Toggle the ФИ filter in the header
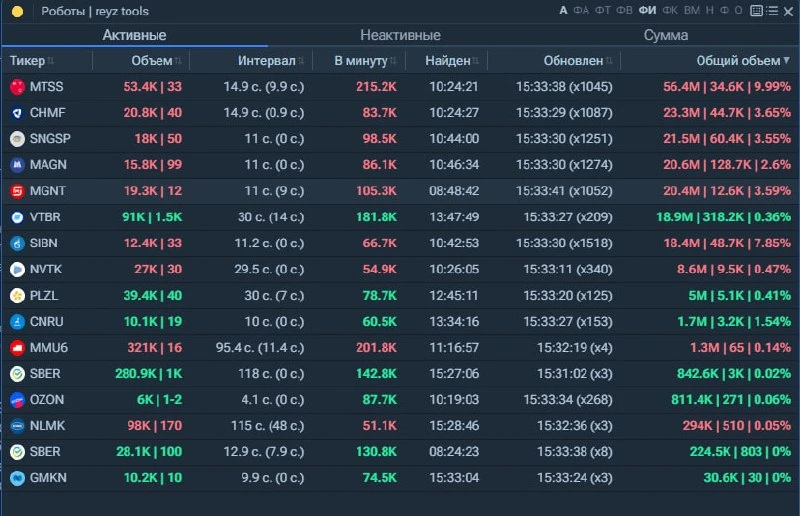The width and height of the screenshot is (800, 516). tap(647, 11)
